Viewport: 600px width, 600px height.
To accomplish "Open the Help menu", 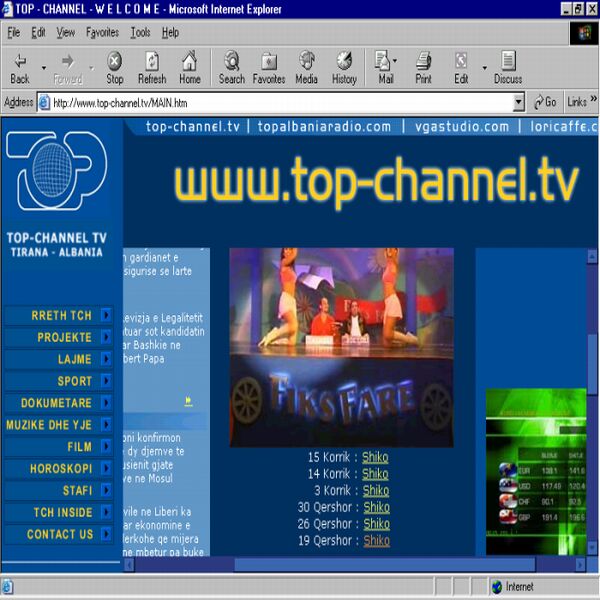I will click(x=170, y=33).
